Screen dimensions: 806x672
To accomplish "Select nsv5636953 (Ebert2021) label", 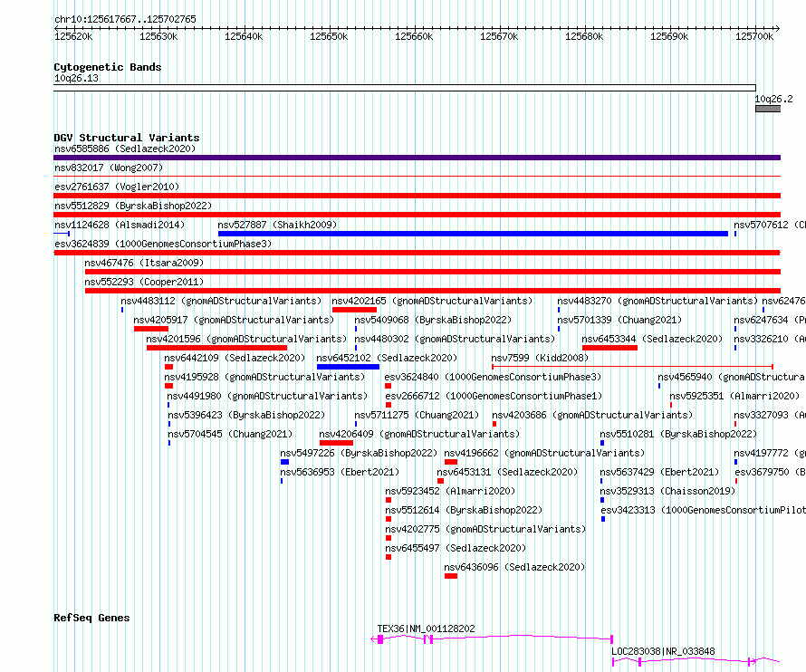I will tap(340, 472).
